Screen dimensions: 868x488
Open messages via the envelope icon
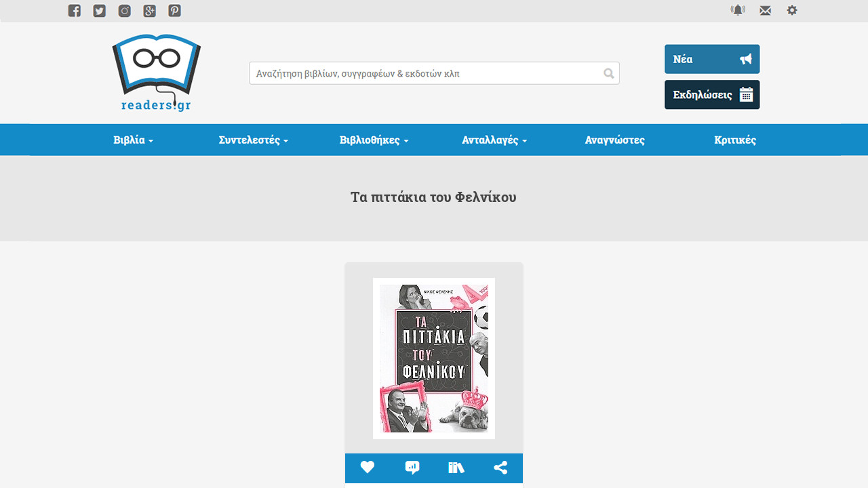click(x=765, y=11)
